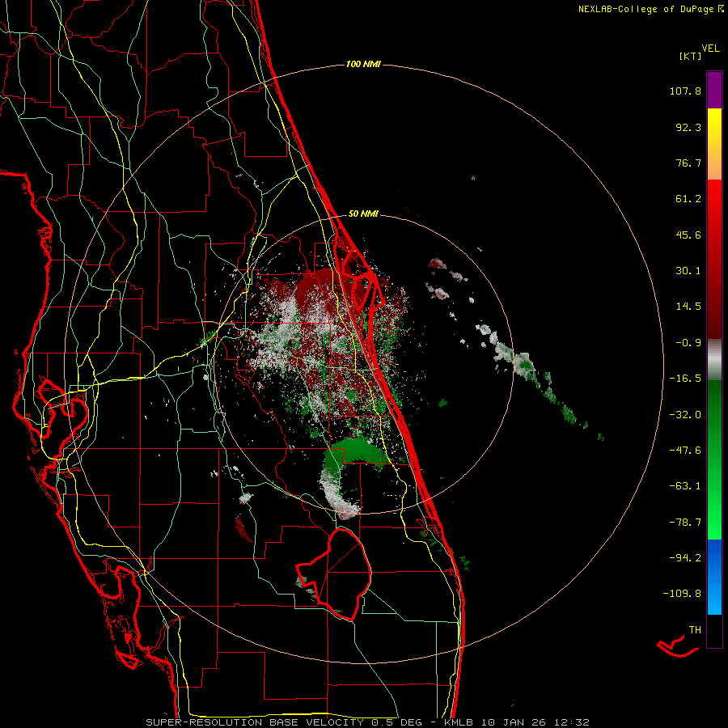Click the VEL legend heading
Image resolution: width=728 pixels, height=728 pixels.
tap(710, 49)
